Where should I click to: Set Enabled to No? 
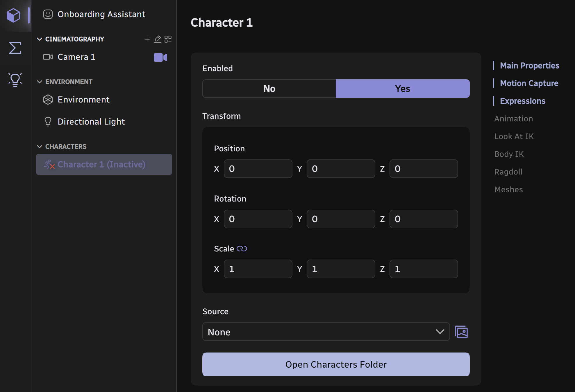[269, 89]
